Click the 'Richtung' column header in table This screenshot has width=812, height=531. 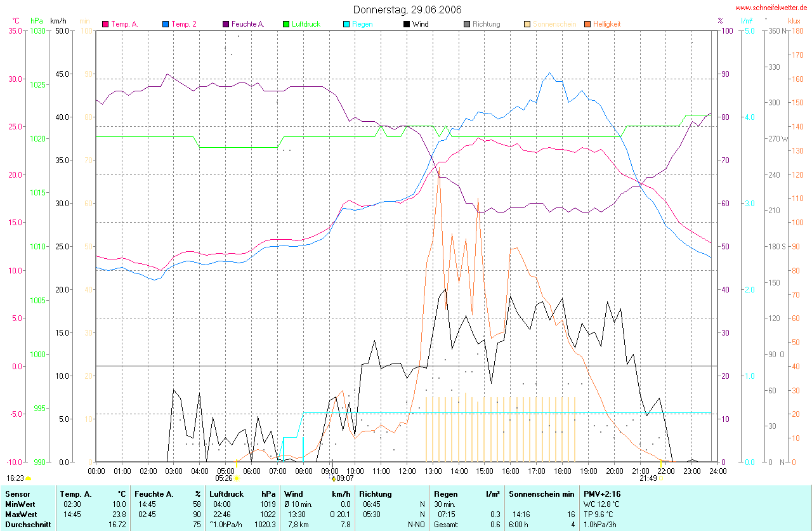click(x=376, y=494)
